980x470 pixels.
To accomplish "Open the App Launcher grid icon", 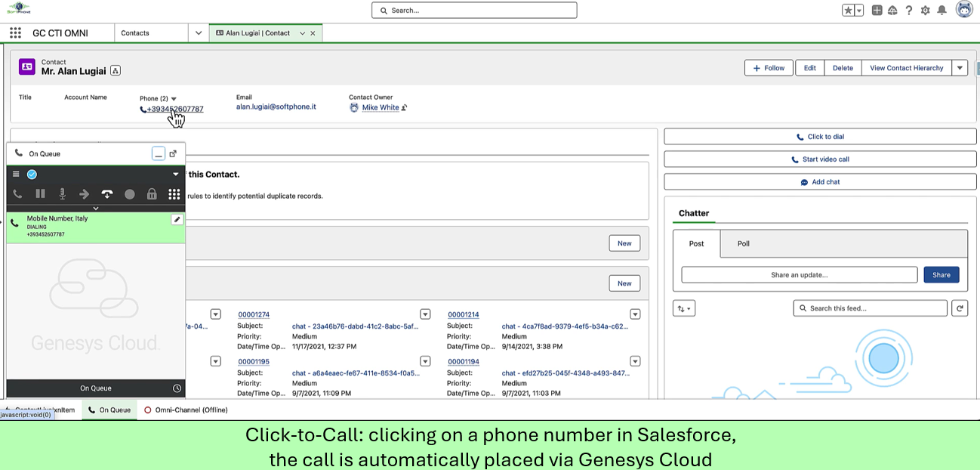I will click(x=15, y=33).
